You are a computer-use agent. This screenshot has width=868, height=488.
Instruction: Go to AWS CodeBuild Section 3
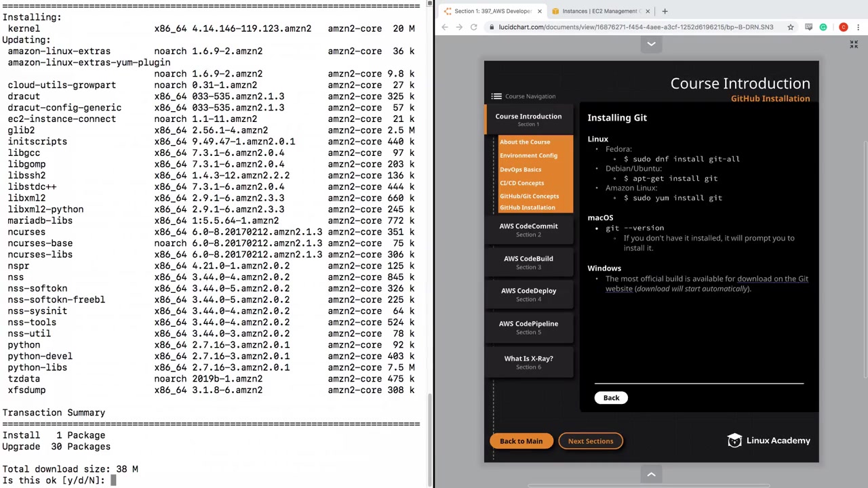coord(528,262)
